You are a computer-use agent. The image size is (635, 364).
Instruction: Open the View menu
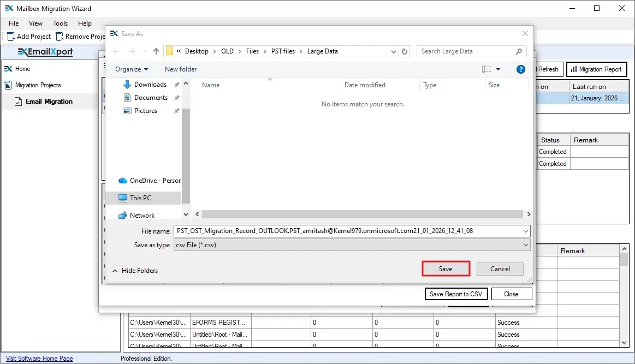click(35, 23)
